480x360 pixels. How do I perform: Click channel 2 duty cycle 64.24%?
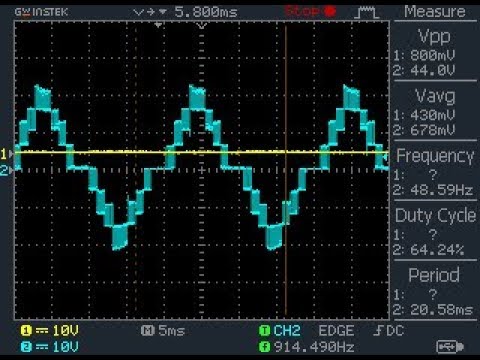click(x=437, y=250)
